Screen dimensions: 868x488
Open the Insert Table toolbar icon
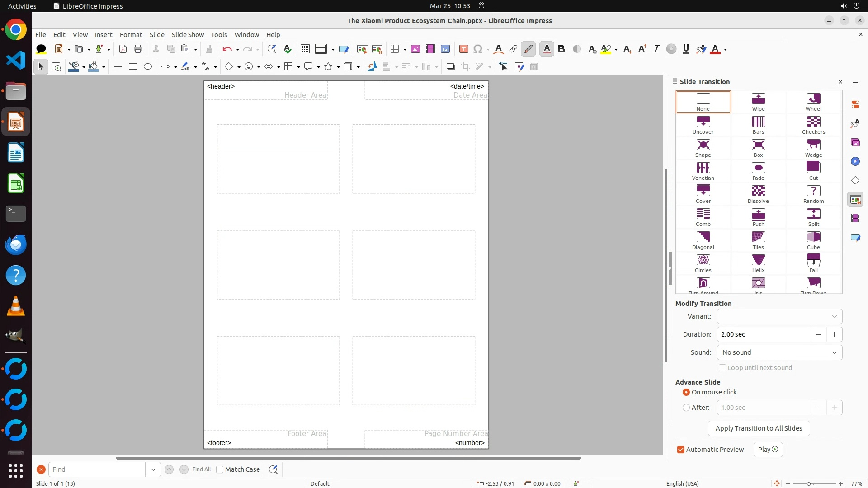(395, 49)
